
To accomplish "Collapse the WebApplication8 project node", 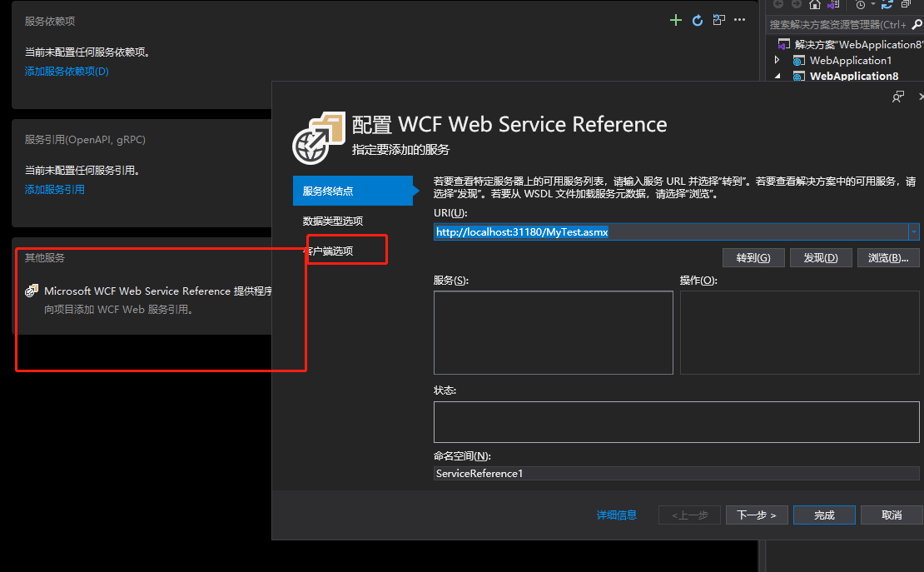I will tap(777, 76).
